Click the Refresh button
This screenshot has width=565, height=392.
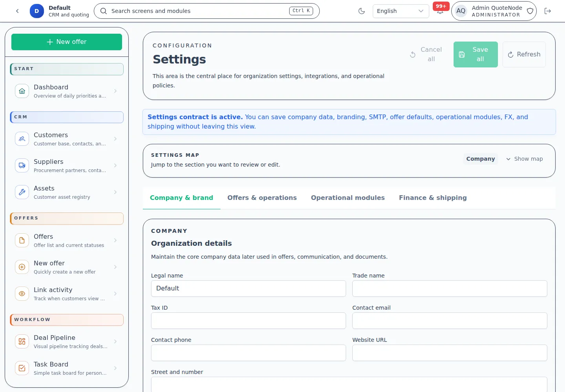(524, 54)
